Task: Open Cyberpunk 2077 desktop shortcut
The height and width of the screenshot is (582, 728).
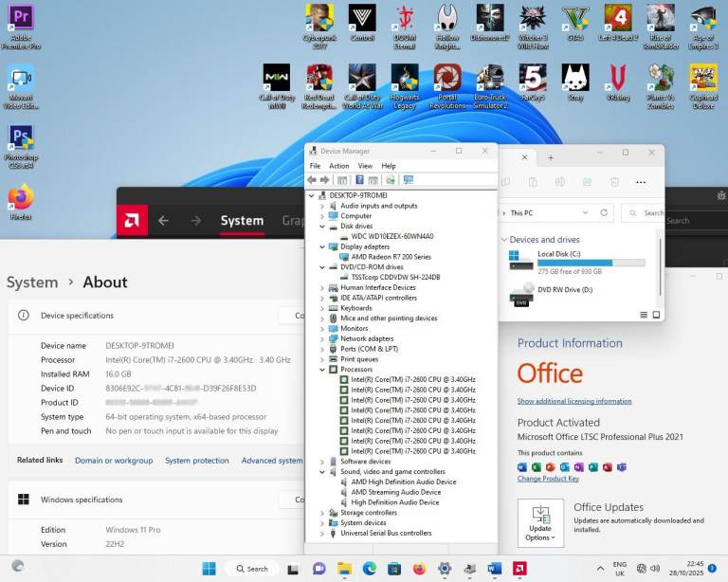Action: (x=319, y=19)
